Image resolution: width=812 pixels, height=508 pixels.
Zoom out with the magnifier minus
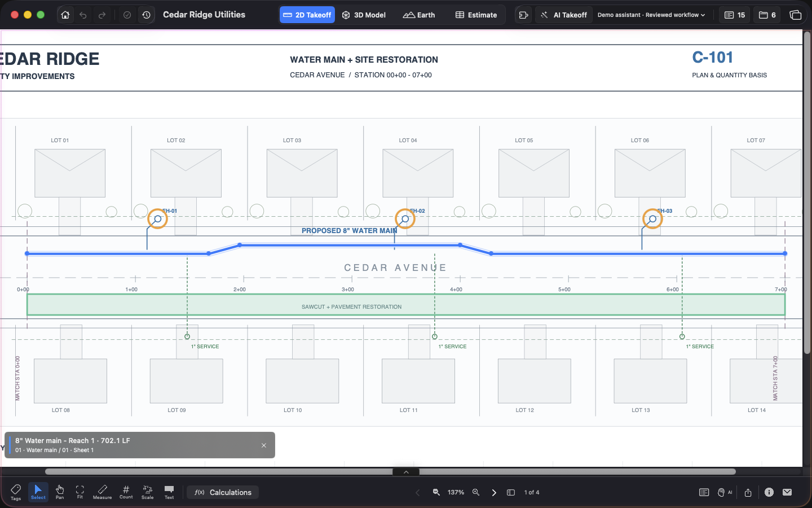pyautogui.click(x=436, y=493)
